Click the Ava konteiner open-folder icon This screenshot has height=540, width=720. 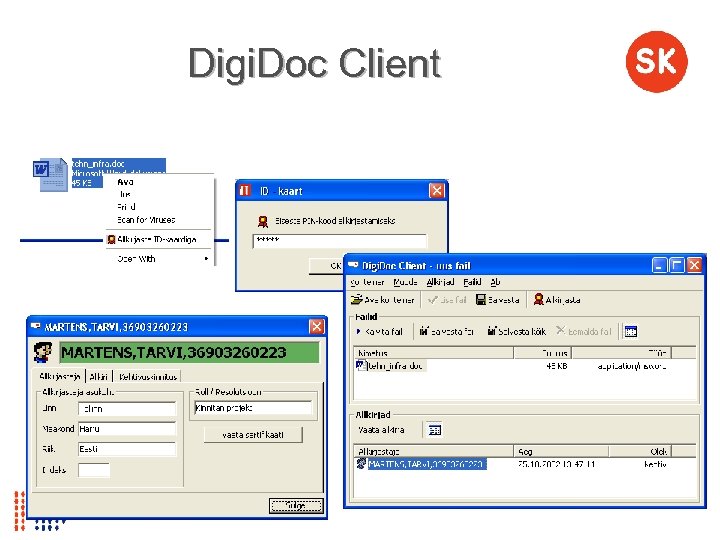pos(357,300)
